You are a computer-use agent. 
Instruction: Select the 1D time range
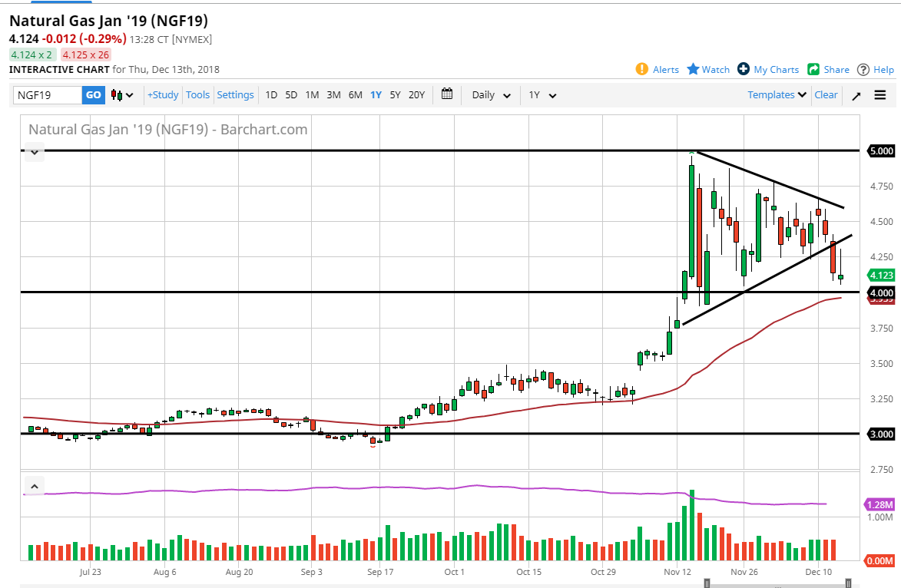271,95
